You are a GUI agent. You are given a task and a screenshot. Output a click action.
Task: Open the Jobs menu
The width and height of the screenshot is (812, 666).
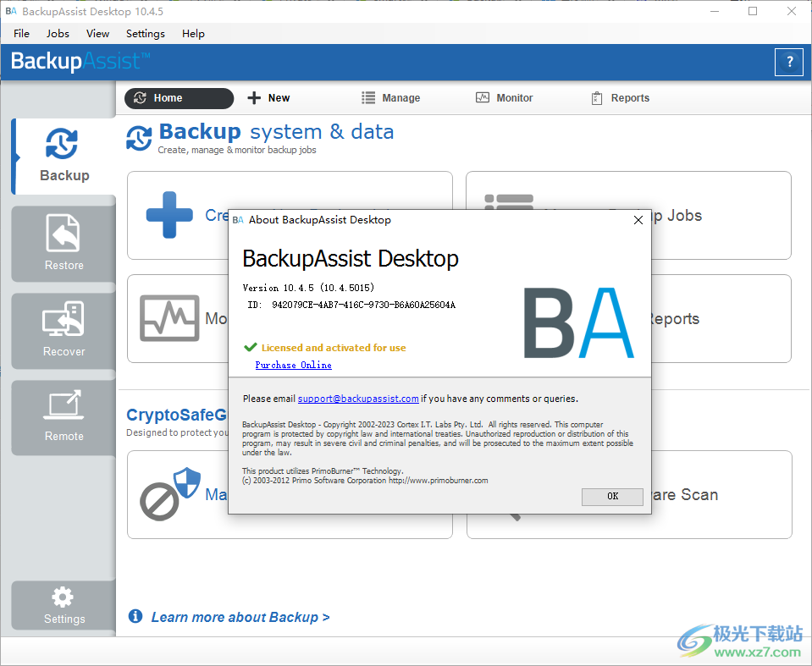(x=58, y=34)
